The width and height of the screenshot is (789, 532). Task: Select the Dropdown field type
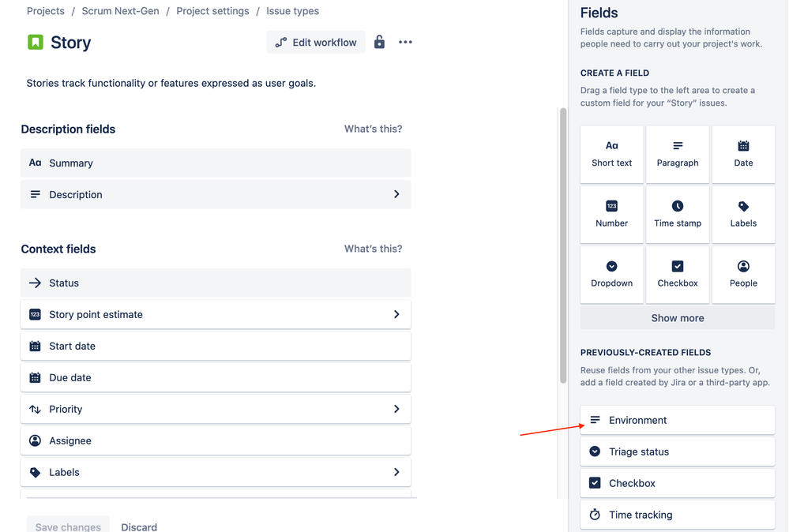pos(612,275)
